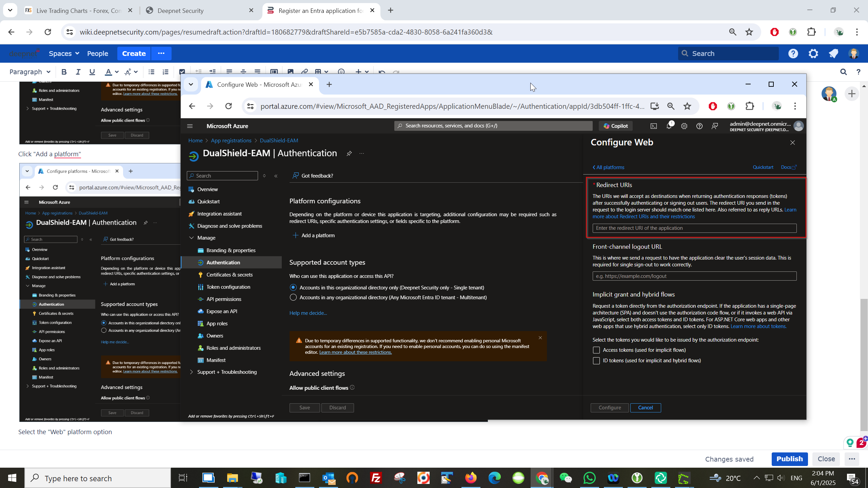
Task: Open the Azure portal settings gear
Action: coord(684,126)
